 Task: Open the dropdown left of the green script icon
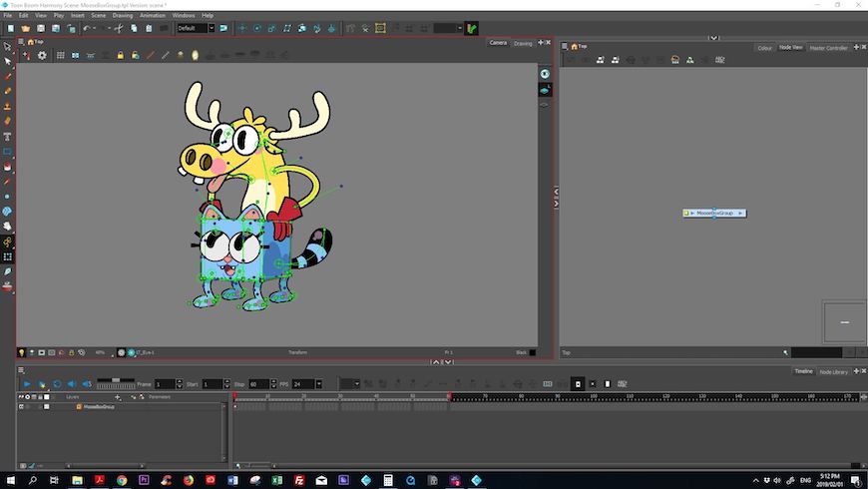click(x=460, y=28)
